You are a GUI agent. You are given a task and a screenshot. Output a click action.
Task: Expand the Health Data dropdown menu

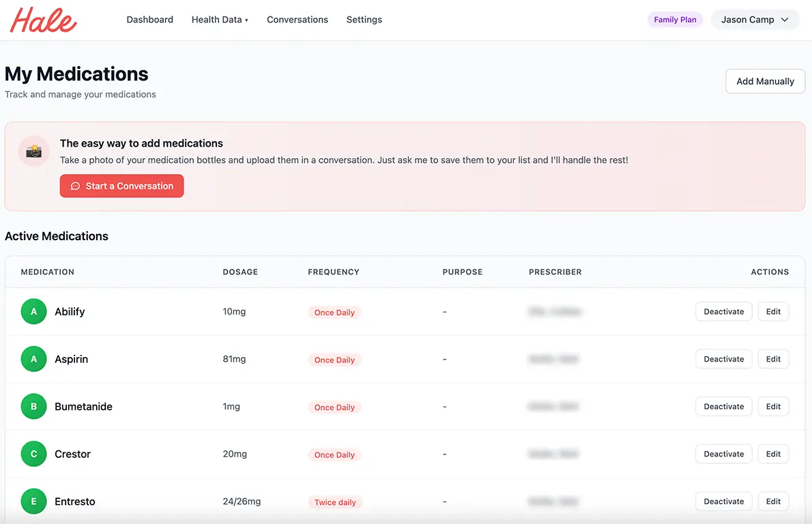click(x=220, y=20)
